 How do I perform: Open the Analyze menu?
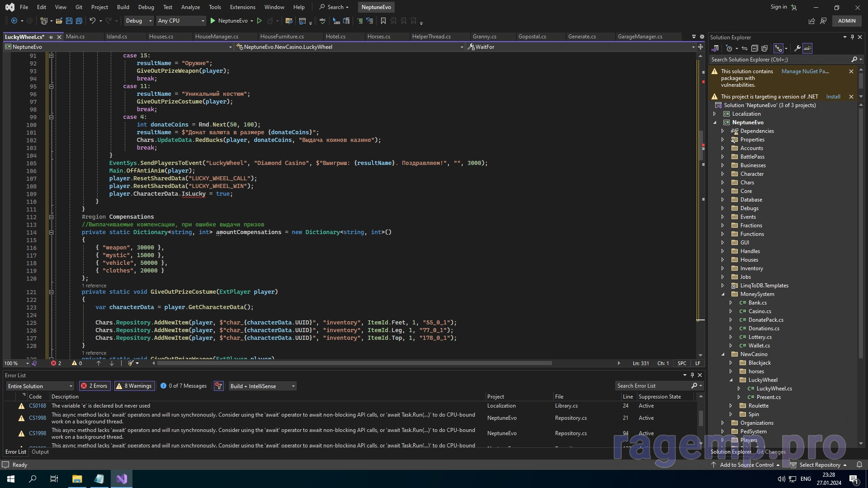coord(190,7)
